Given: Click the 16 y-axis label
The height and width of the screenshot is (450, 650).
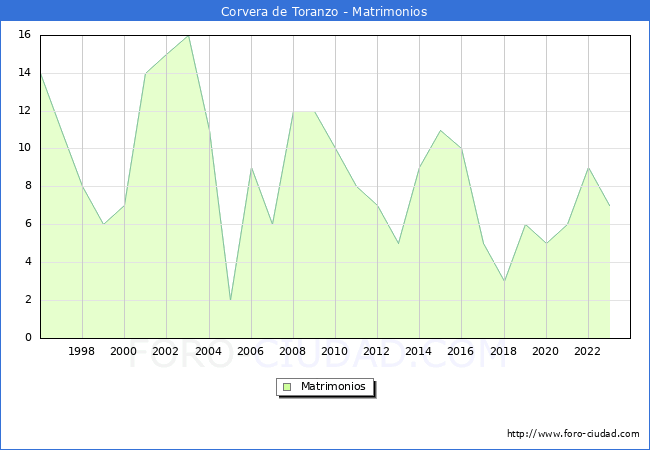Looking at the screenshot, I should (x=24, y=35).
